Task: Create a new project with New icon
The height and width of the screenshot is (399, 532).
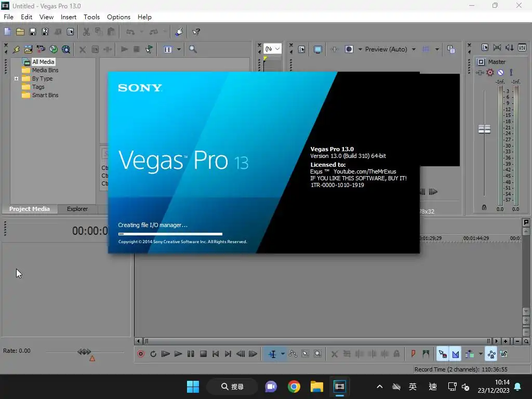Action: pyautogui.click(x=7, y=32)
